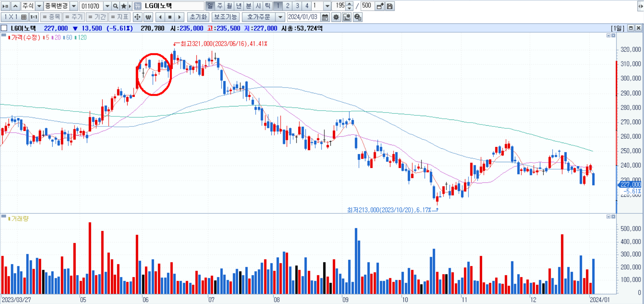Click the 120-day moving average legend

click(x=81, y=37)
